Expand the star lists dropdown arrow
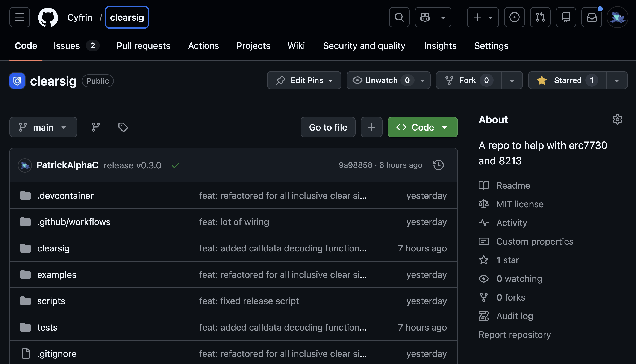Screen dimensions: 636x364 click(x=617, y=80)
